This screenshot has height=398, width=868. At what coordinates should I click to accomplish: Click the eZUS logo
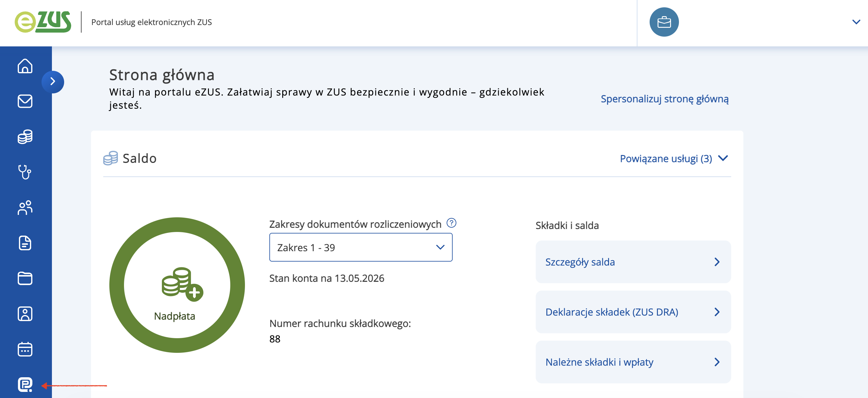click(x=43, y=22)
